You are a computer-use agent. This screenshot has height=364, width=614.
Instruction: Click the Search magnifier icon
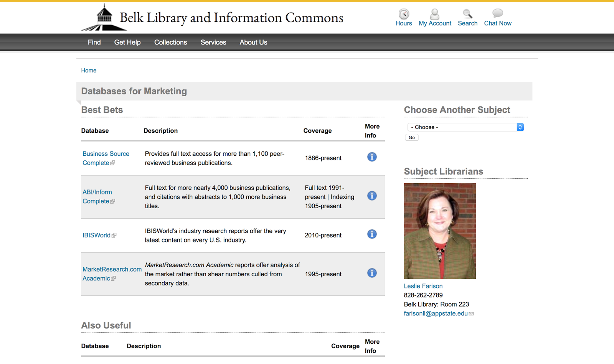pos(467,14)
